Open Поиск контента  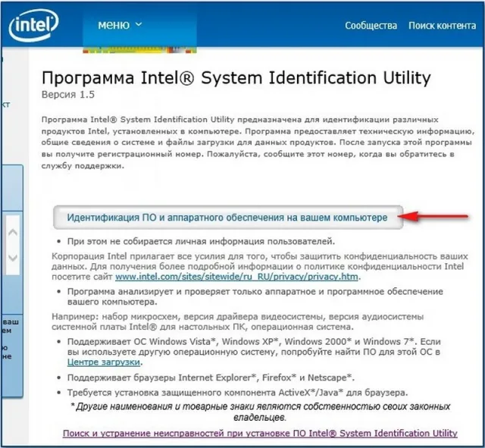click(x=442, y=25)
